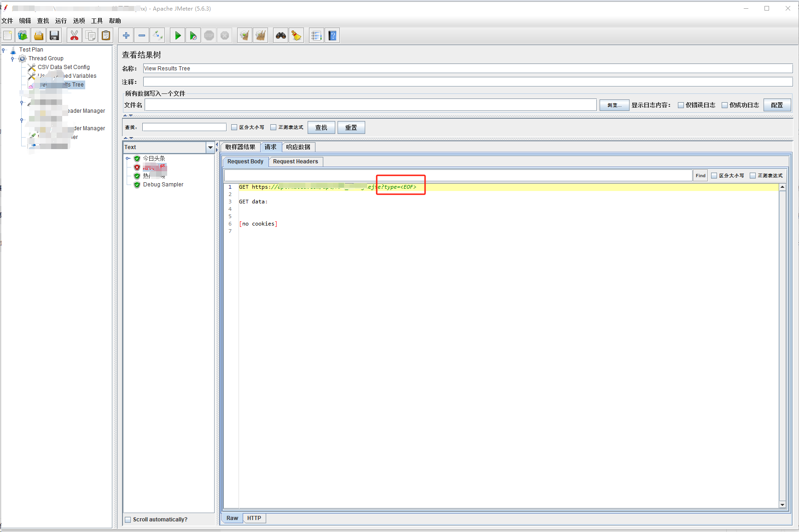Image resolution: width=799 pixels, height=532 pixels.
Task: Open the JMeter templates icon
Action: (x=23, y=35)
